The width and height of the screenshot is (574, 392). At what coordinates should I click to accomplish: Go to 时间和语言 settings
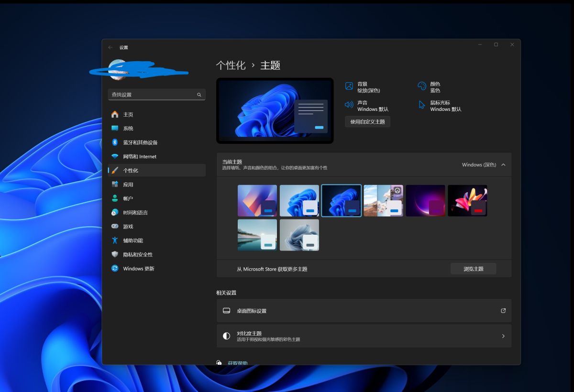(157, 212)
